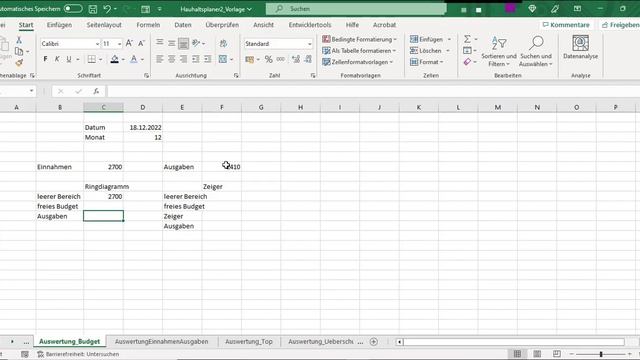
Task: Switch to Auswertung_Top sheet
Action: tap(249, 342)
